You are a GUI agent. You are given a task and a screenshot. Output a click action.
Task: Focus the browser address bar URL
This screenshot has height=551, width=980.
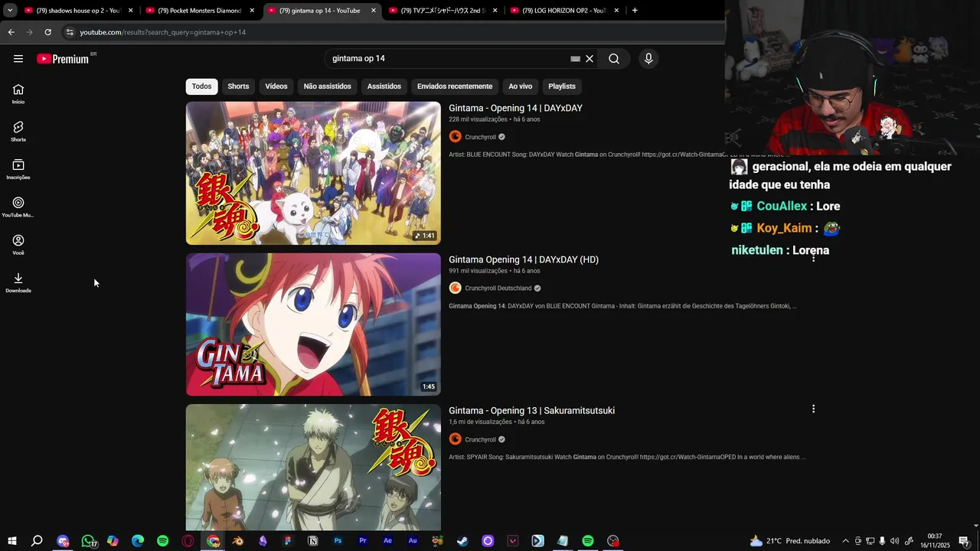pos(163,32)
